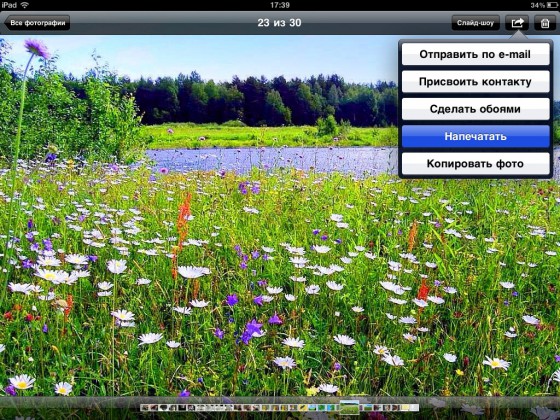
Task: Tap the Wi-Fi status icon
Action: [x=25, y=5]
